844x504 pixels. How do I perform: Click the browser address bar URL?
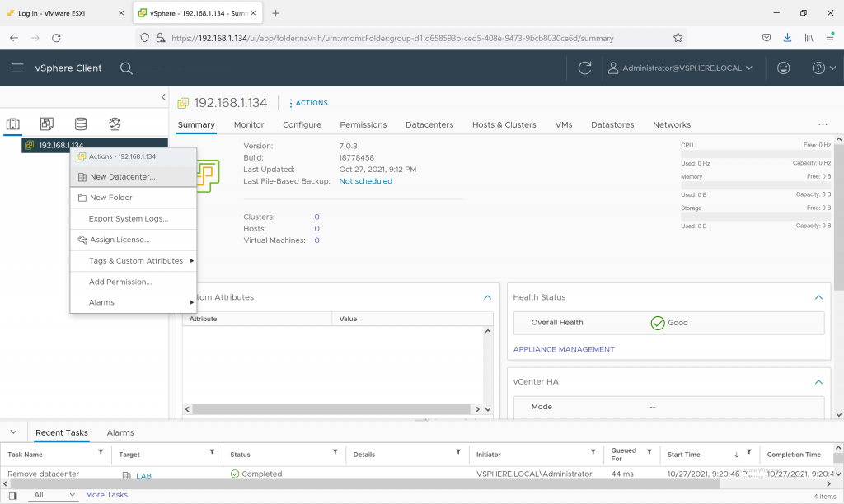click(x=392, y=38)
